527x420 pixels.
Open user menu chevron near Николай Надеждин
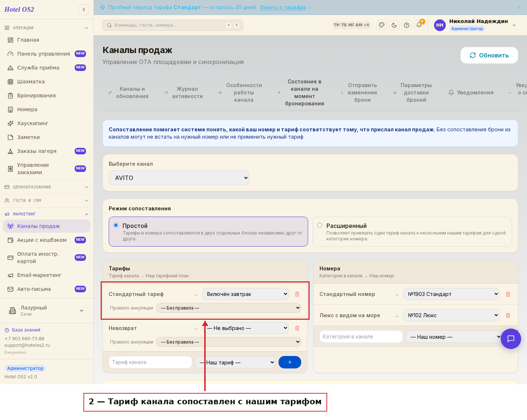tap(514, 25)
